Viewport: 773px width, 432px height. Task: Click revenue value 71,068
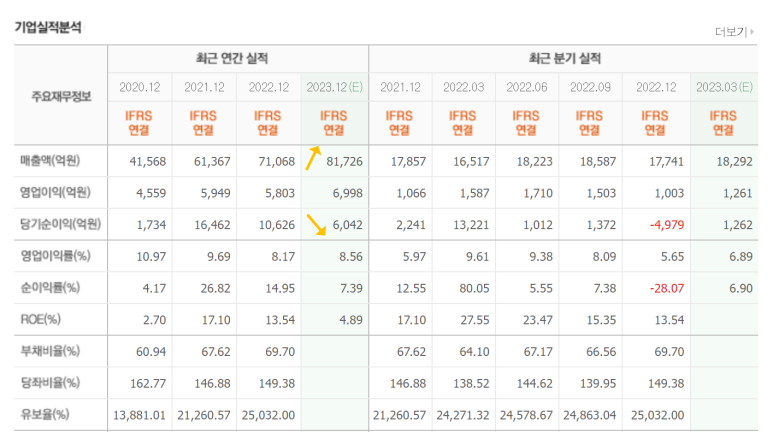click(x=277, y=161)
